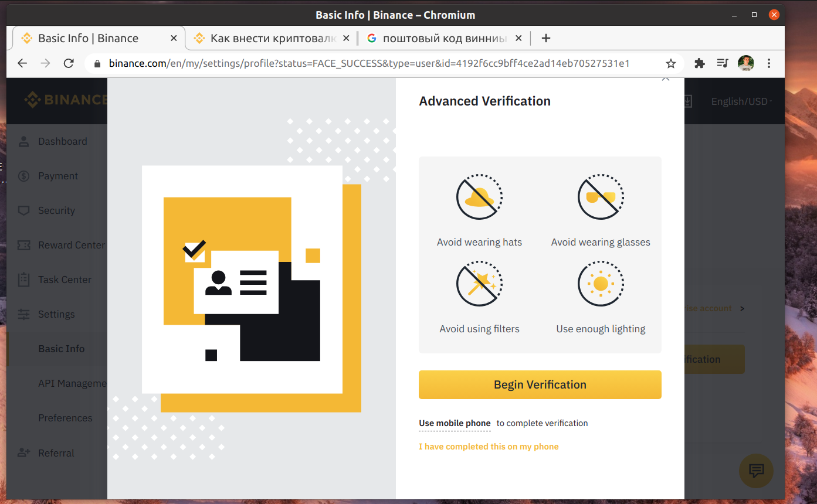The width and height of the screenshot is (817, 504).
Task: Click the Dashboard person icon
Action: click(x=23, y=141)
